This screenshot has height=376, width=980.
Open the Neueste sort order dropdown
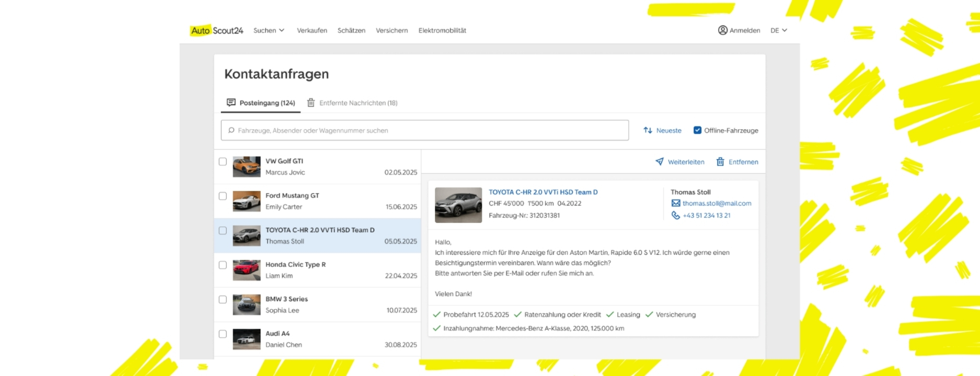[668, 130]
